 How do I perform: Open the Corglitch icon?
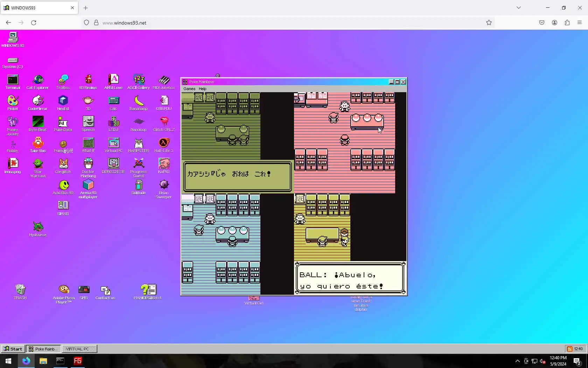pos(63,166)
